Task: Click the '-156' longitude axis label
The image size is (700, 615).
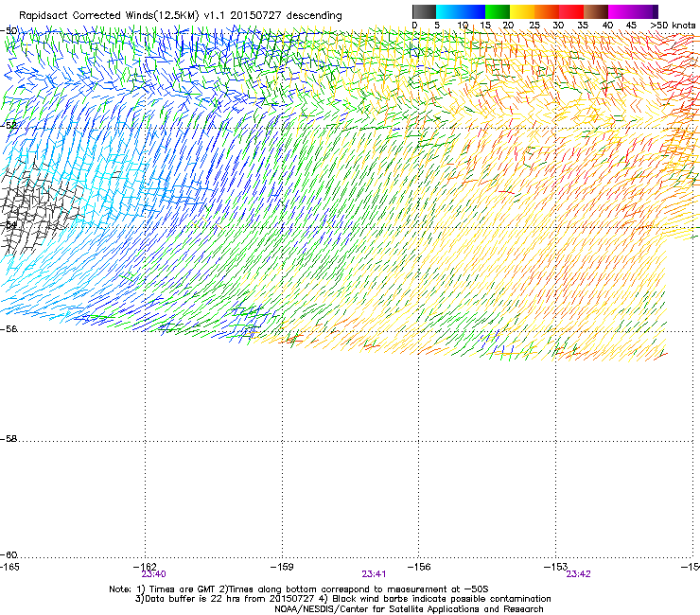Action: coord(419,567)
